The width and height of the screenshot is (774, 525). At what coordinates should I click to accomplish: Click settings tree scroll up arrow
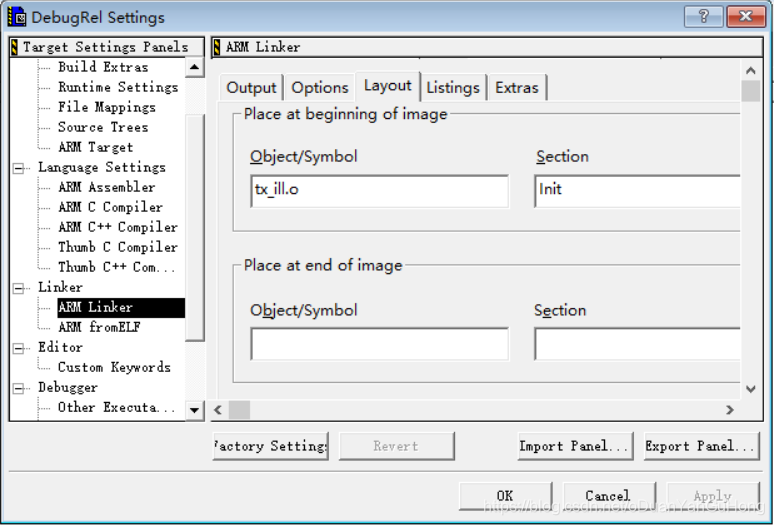click(x=194, y=67)
